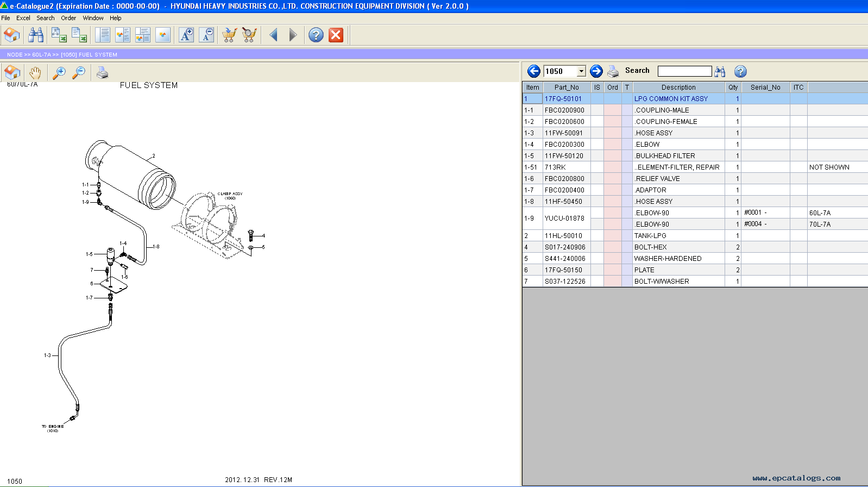Select the COUPLING-FEMALE row
The height and width of the screenshot is (487, 868).
(x=695, y=122)
